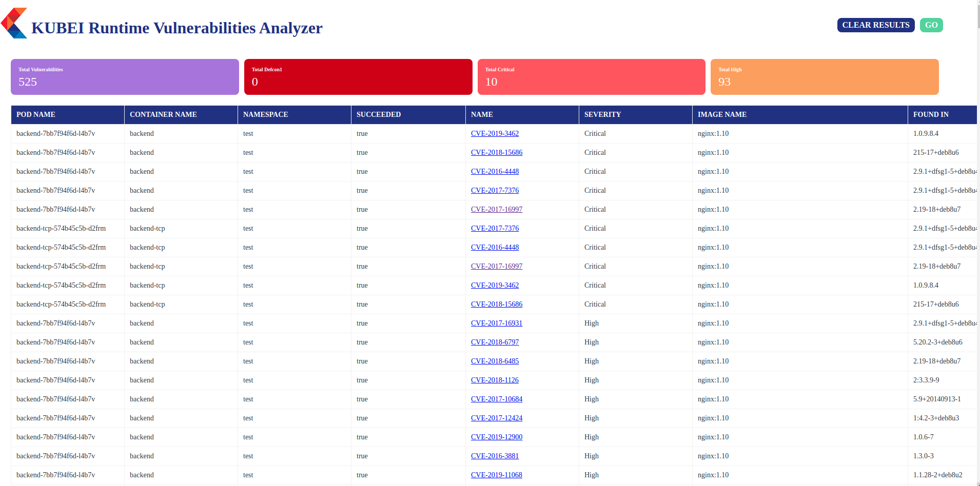
Task: Click the CLEAR RESULTS button
Action: click(876, 25)
